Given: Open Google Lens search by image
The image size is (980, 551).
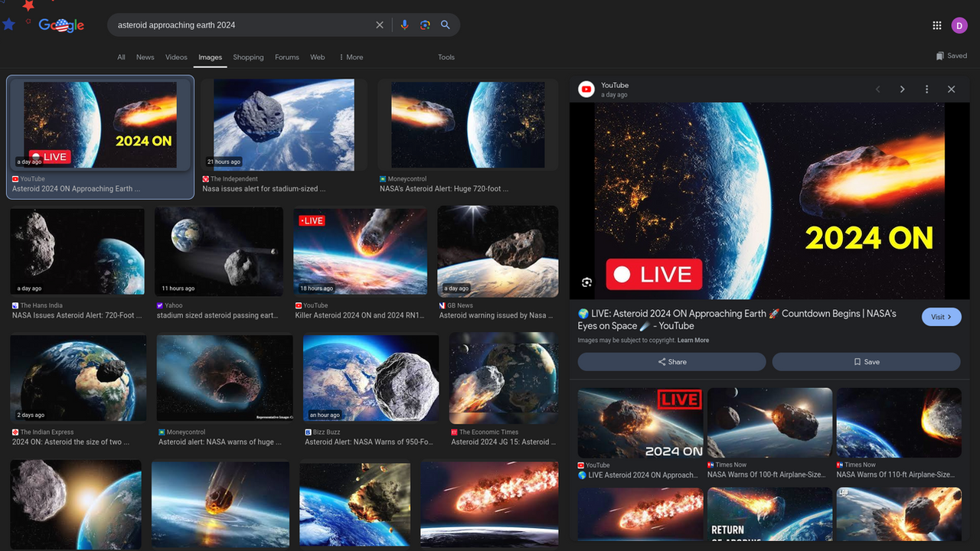Looking at the screenshot, I should tap(425, 25).
